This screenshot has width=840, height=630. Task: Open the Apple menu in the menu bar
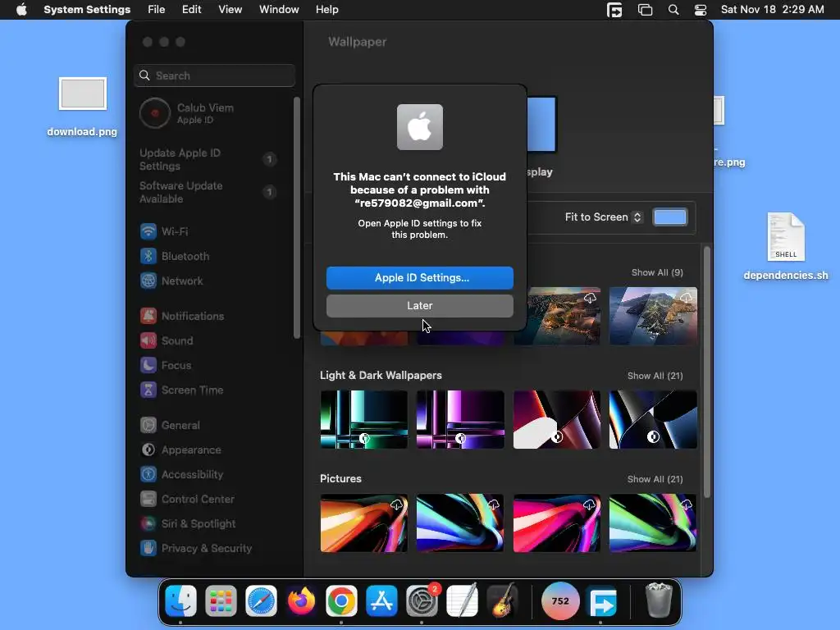(x=21, y=9)
